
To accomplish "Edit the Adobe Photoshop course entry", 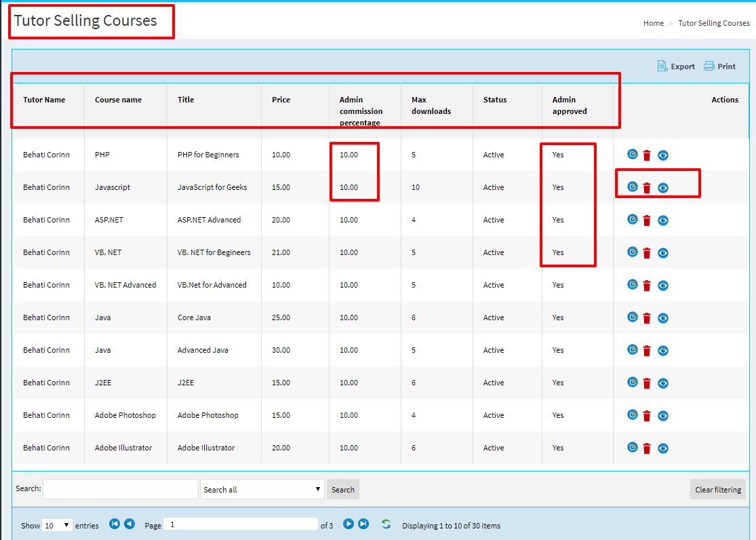I will 633,415.
